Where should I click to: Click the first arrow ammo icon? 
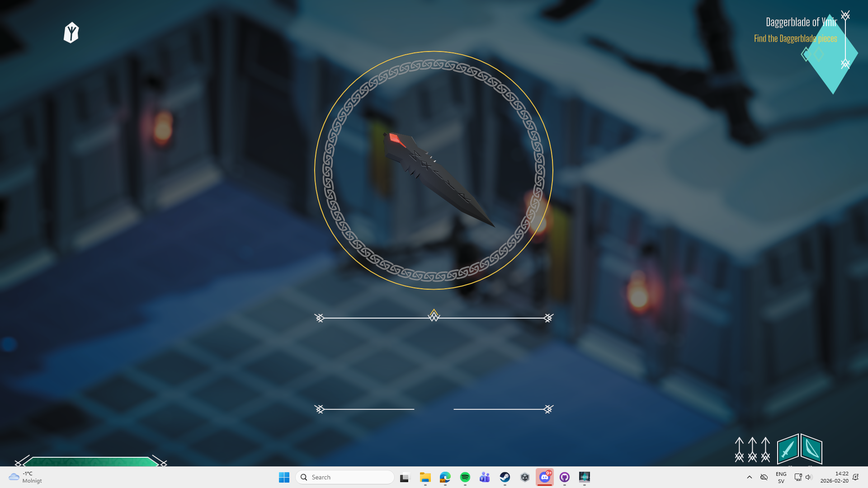pos(739,449)
